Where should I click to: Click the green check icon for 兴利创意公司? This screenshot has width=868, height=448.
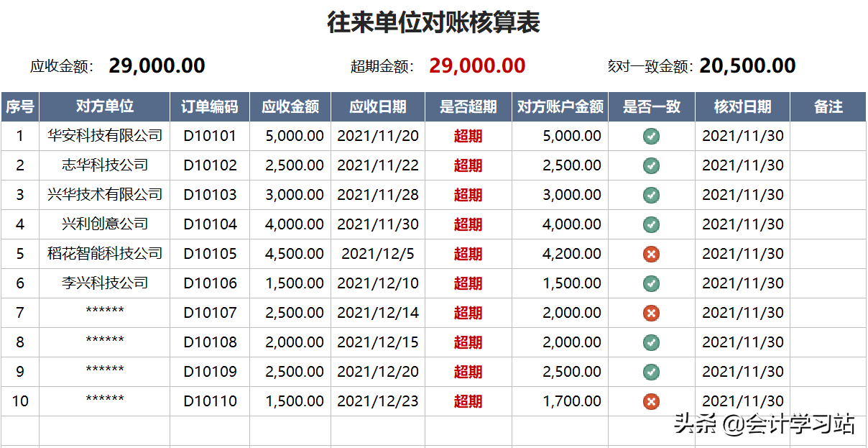pos(651,224)
